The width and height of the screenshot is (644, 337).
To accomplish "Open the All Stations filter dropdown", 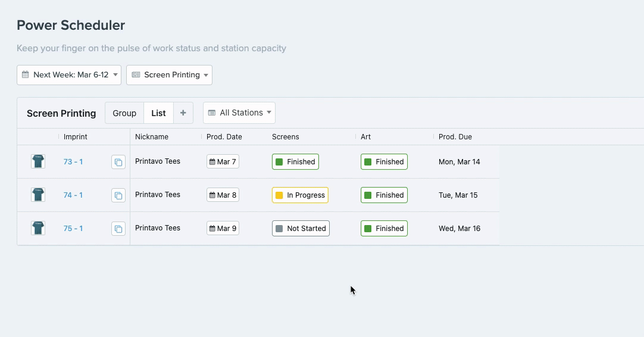I will 239,113.
